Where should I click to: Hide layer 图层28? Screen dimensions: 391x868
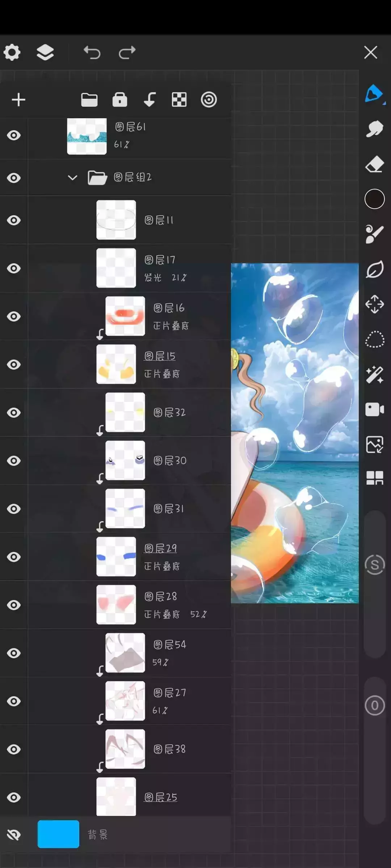(x=14, y=605)
